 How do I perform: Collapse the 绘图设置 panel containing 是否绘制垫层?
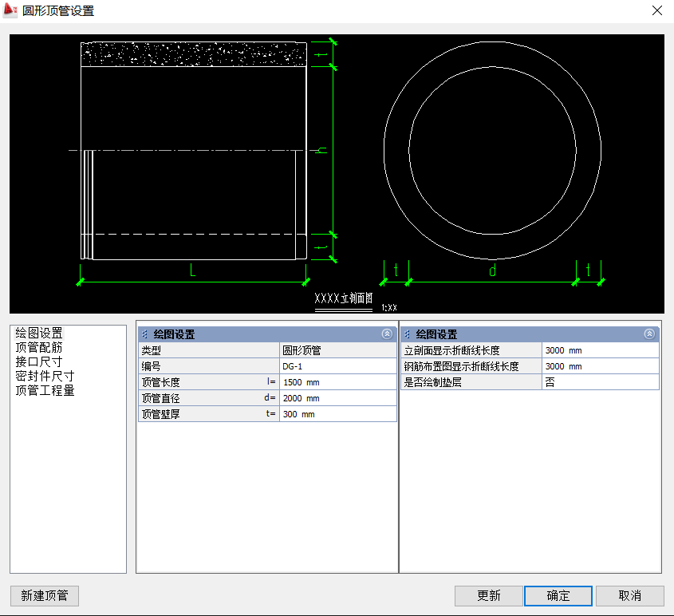(649, 334)
